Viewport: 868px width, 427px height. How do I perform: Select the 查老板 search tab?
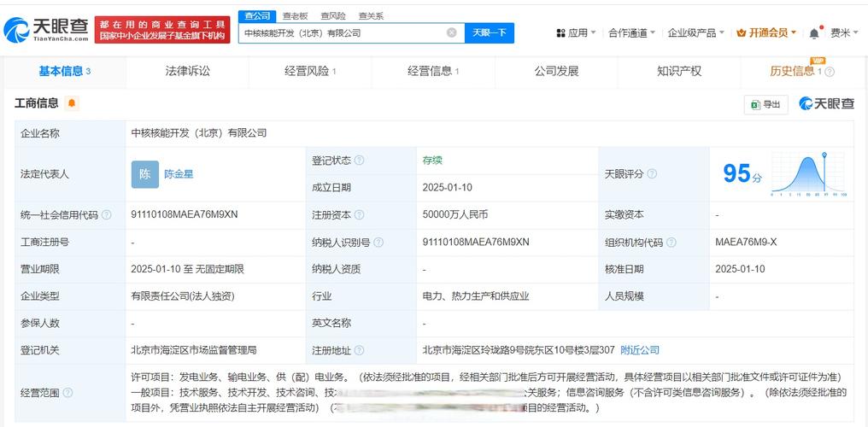pos(295,16)
